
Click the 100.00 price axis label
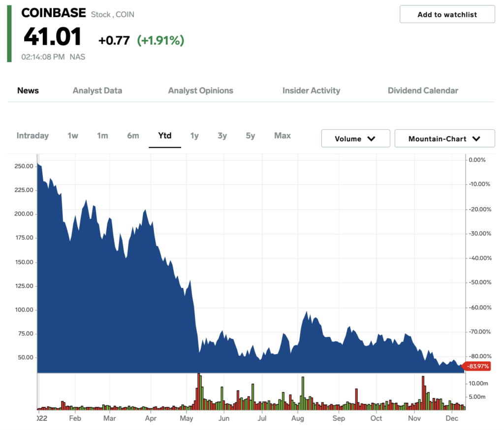(24, 310)
